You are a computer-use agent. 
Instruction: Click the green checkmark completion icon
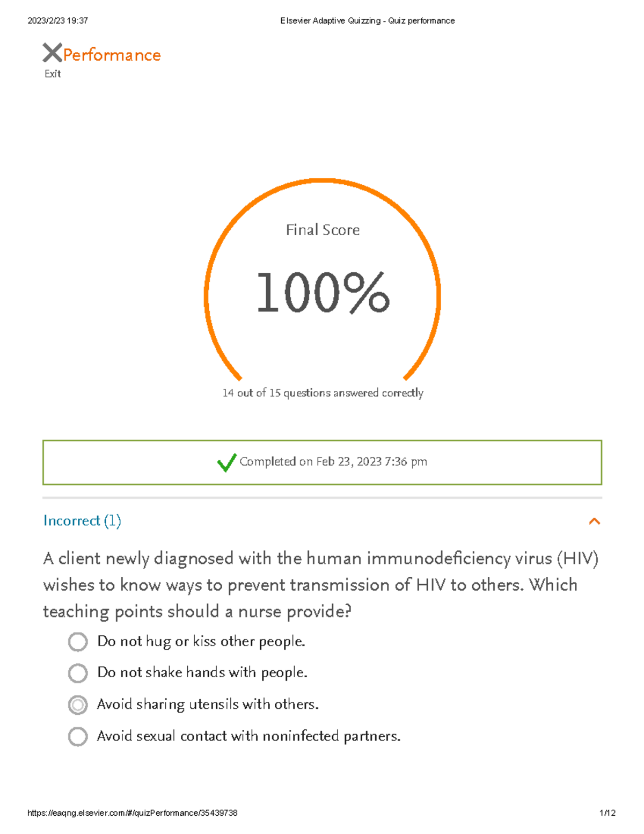(x=228, y=461)
